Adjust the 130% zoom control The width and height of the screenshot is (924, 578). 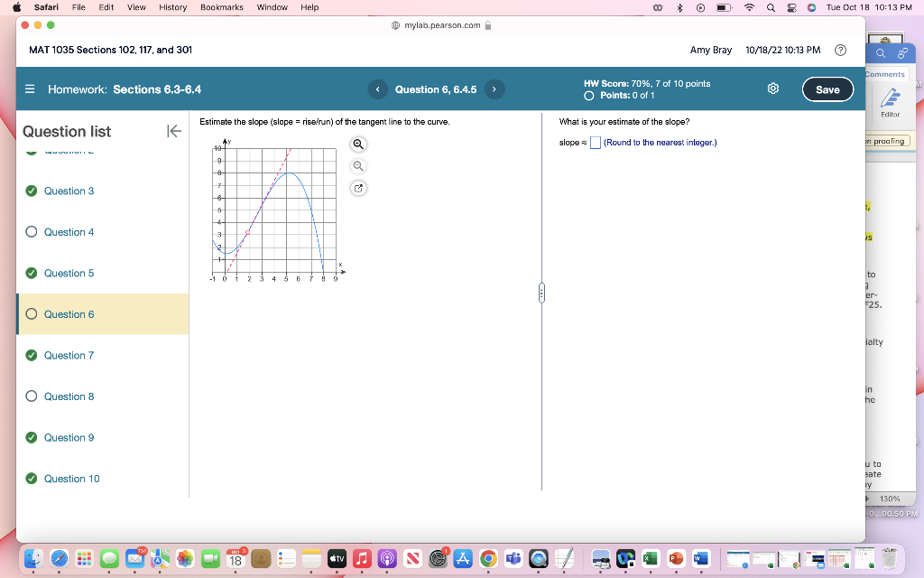point(889,498)
